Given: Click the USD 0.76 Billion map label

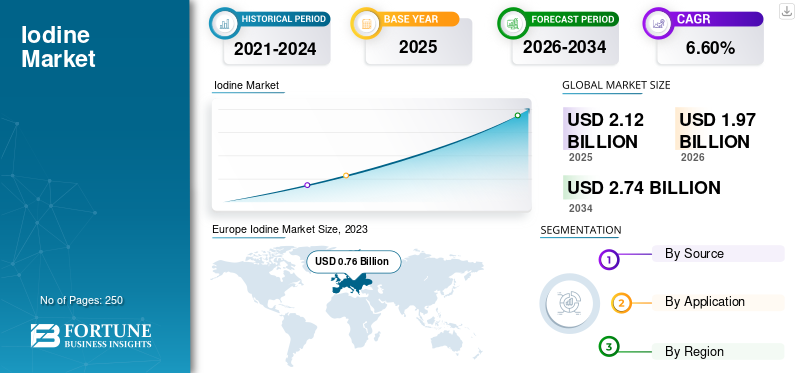Looking at the screenshot, I should tap(354, 261).
